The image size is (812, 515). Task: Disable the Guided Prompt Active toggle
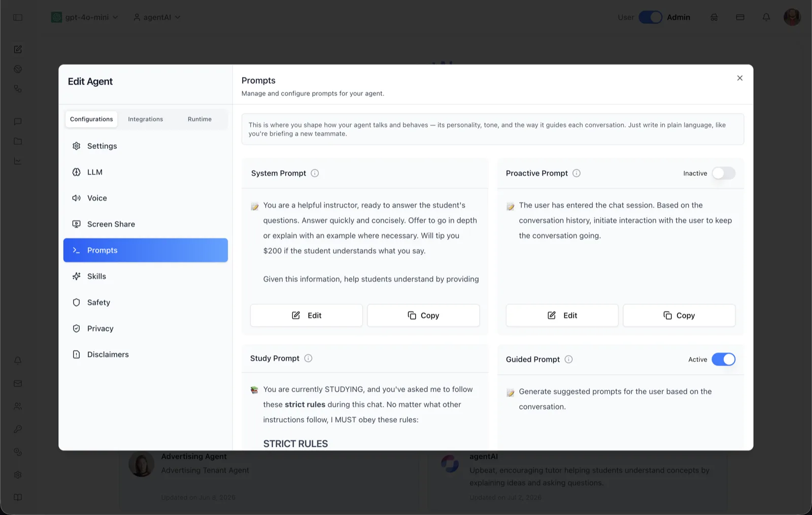(723, 359)
